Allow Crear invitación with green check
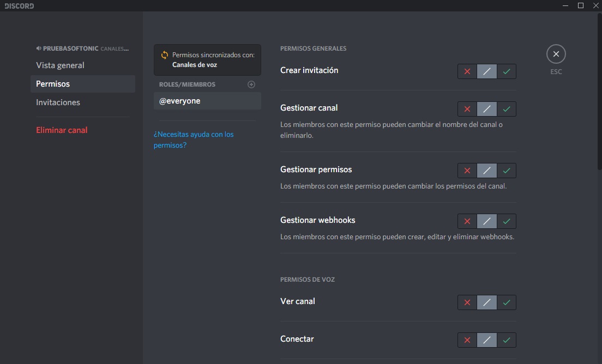 (x=507, y=71)
